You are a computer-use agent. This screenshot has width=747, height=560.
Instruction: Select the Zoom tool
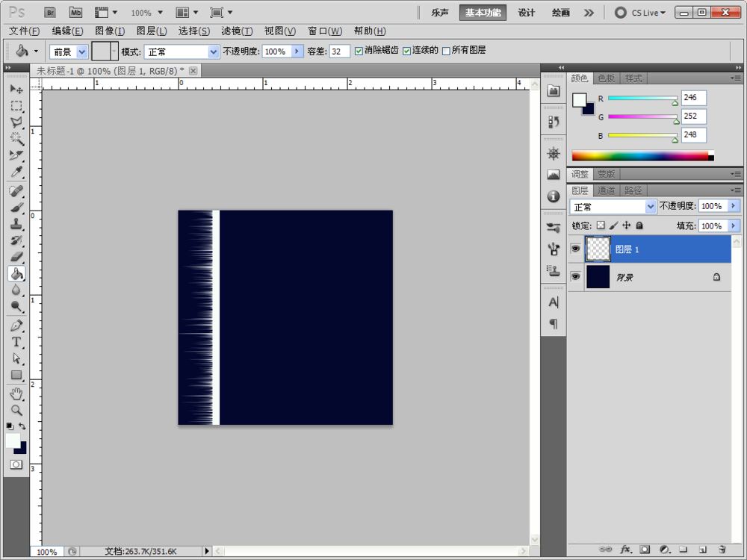(x=16, y=411)
